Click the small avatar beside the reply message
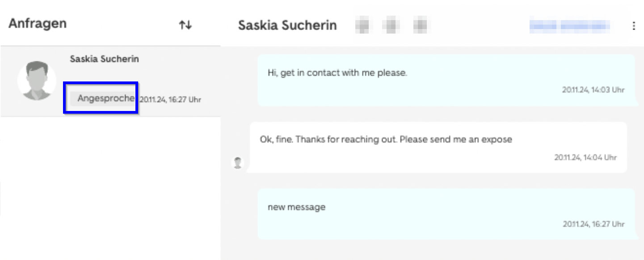 (238, 163)
